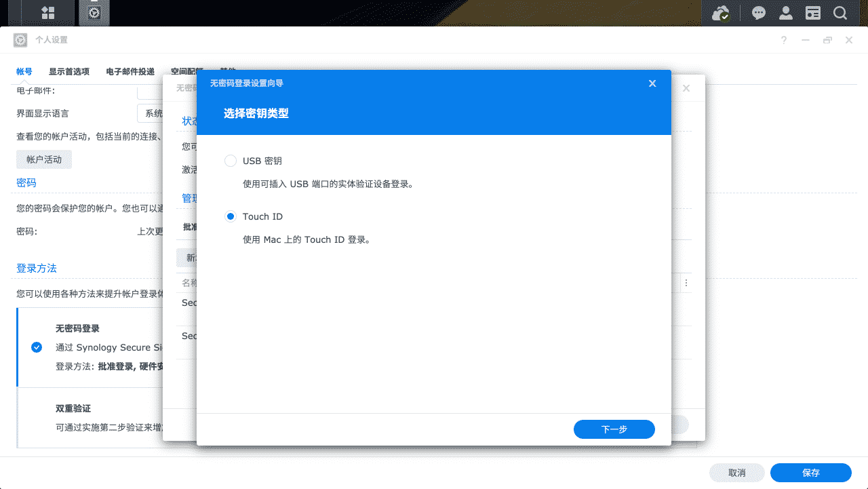The width and height of the screenshot is (868, 489).
Task: Close the 个人设置 window
Action: (849, 40)
